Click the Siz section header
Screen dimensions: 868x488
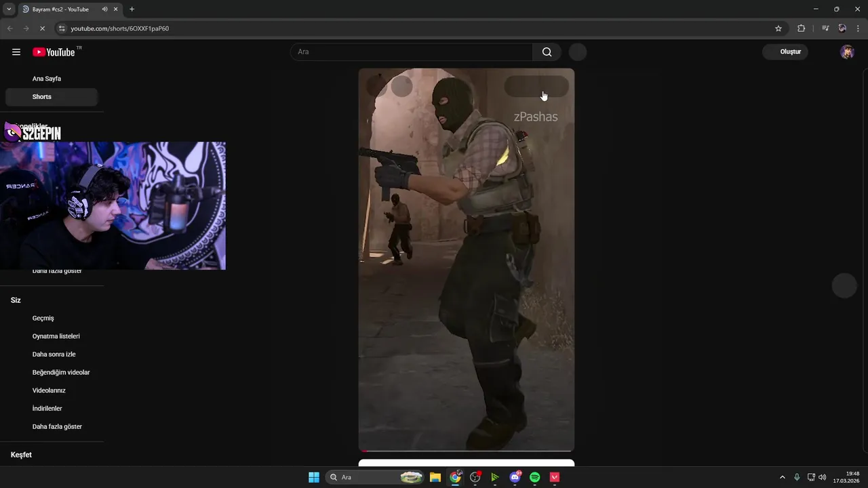(x=16, y=300)
